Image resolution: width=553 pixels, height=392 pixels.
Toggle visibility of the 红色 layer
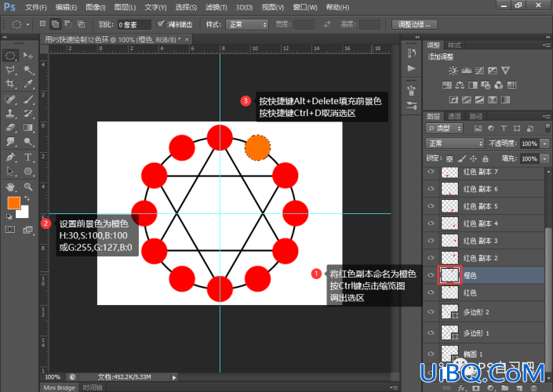point(431,292)
